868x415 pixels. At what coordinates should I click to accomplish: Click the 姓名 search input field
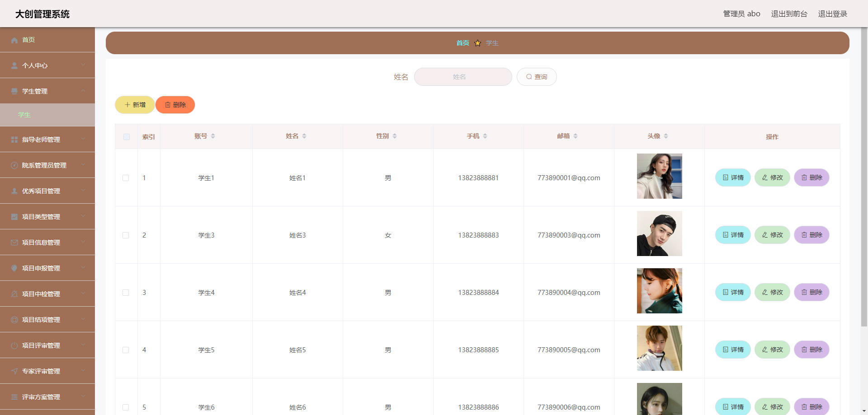[x=463, y=77]
